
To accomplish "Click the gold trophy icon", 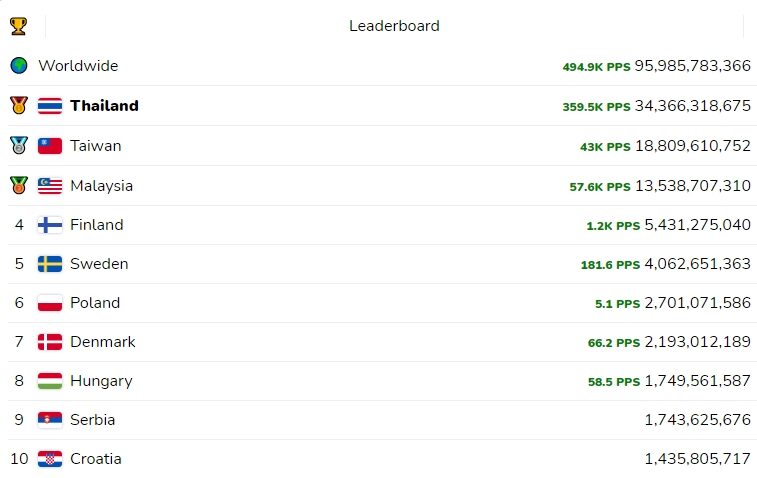I will [18, 26].
